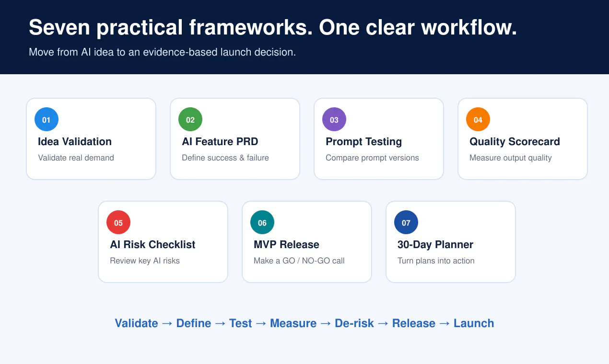609x364 pixels.
Task: Click 'Turn plans into action' description
Action: click(436, 261)
